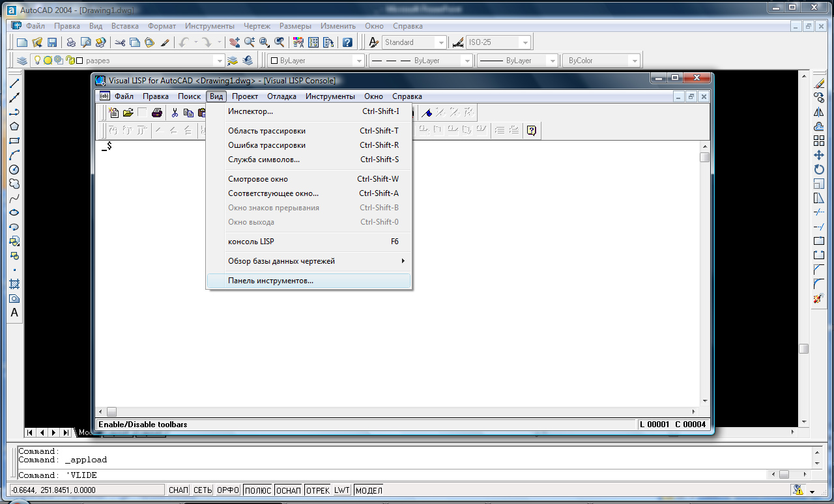Open the undo history dropdown arrow
This screenshot has width=834, height=504.
[195, 42]
